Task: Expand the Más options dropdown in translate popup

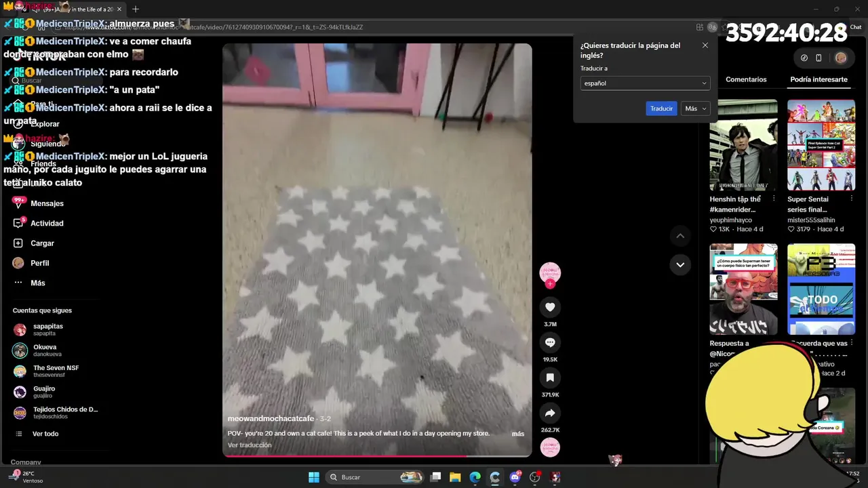Action: pyautogui.click(x=696, y=108)
